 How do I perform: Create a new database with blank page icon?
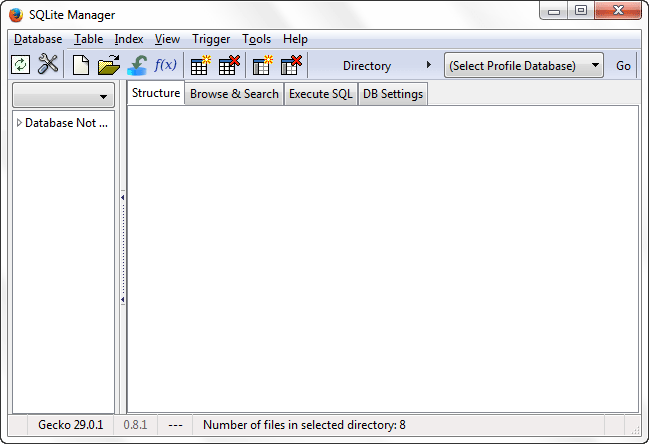click(x=81, y=65)
